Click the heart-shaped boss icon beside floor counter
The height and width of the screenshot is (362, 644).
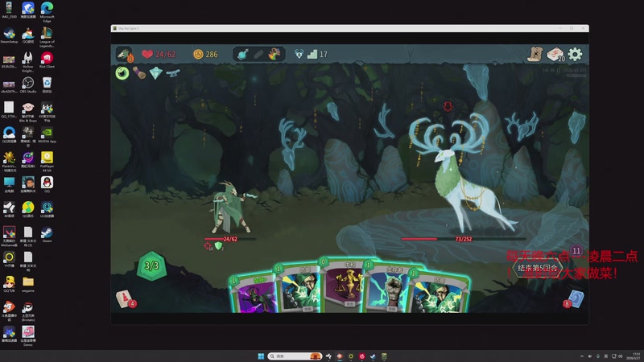pyautogui.click(x=299, y=54)
